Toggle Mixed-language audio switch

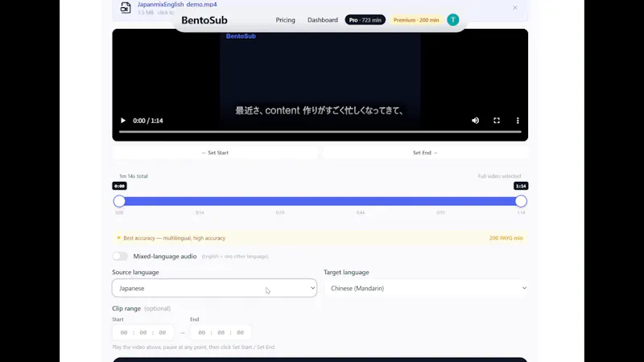click(x=120, y=256)
